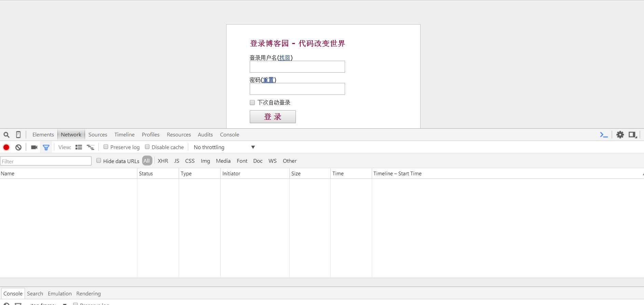Screen dimensions: 644x305
Task: Filter requests by CSS
Action: pyautogui.click(x=190, y=161)
